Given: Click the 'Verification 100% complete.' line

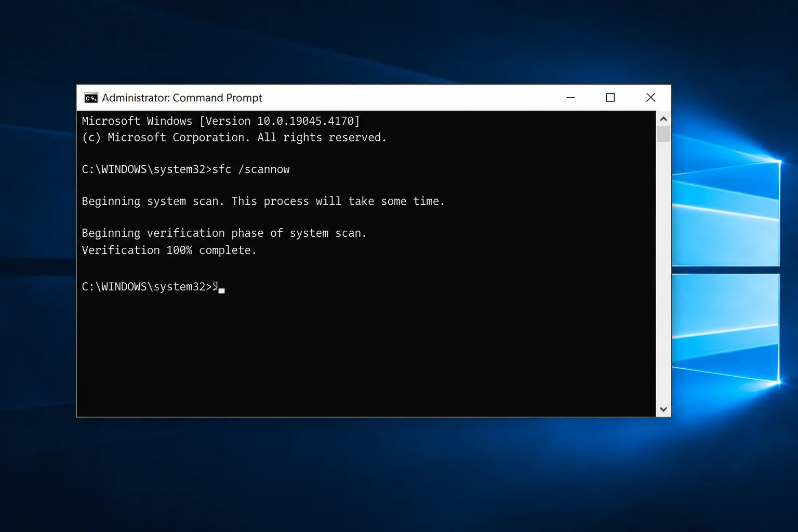Looking at the screenshot, I should tap(169, 250).
